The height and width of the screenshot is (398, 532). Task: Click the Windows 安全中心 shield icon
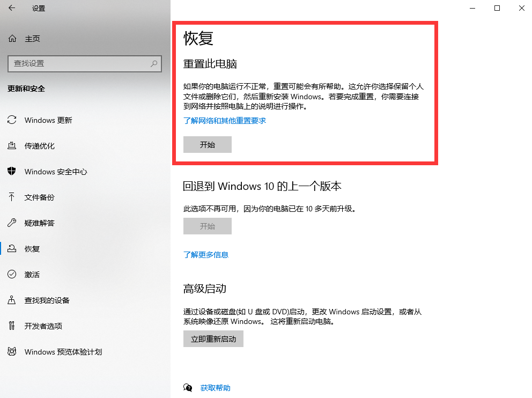click(12, 172)
